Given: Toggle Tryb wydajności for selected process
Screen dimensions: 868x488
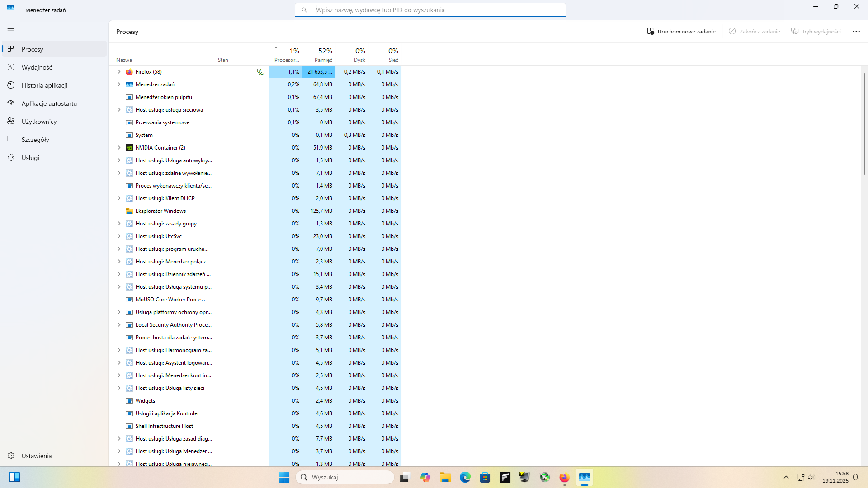Looking at the screenshot, I should point(816,32).
